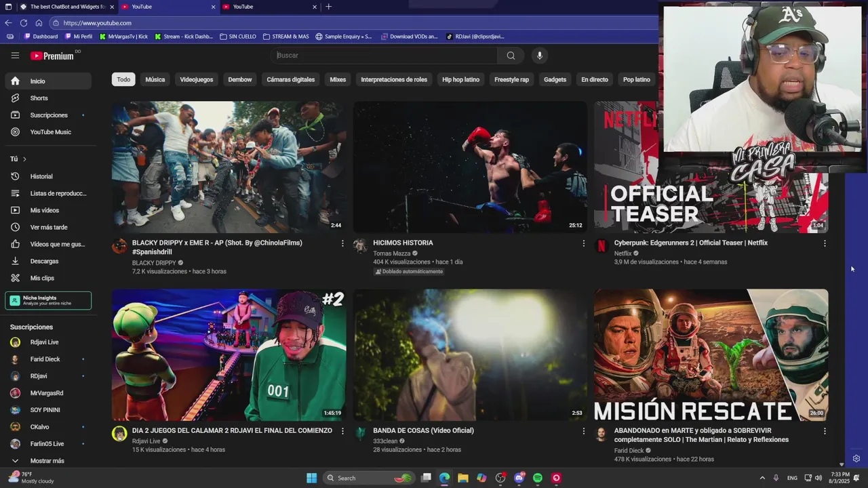Open the BLACKY DRIPPY channel link
Image resolution: width=868 pixels, height=488 pixels.
pyautogui.click(x=154, y=263)
